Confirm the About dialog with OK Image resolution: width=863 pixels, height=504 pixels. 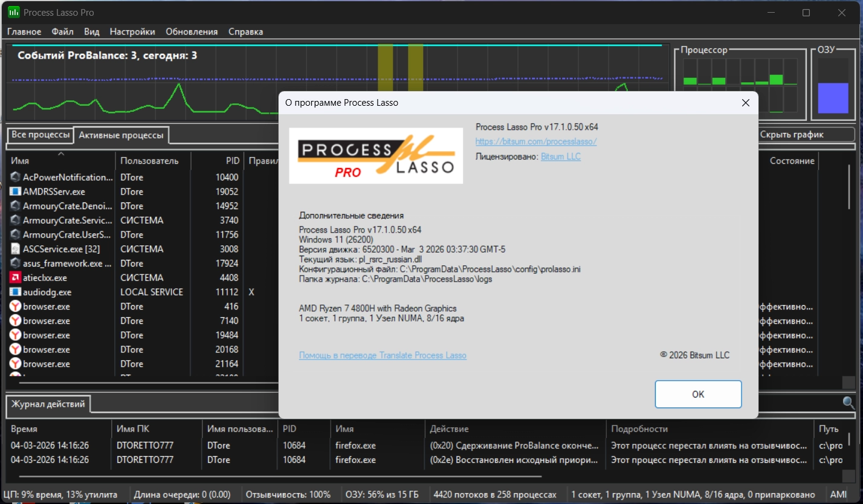(x=698, y=394)
